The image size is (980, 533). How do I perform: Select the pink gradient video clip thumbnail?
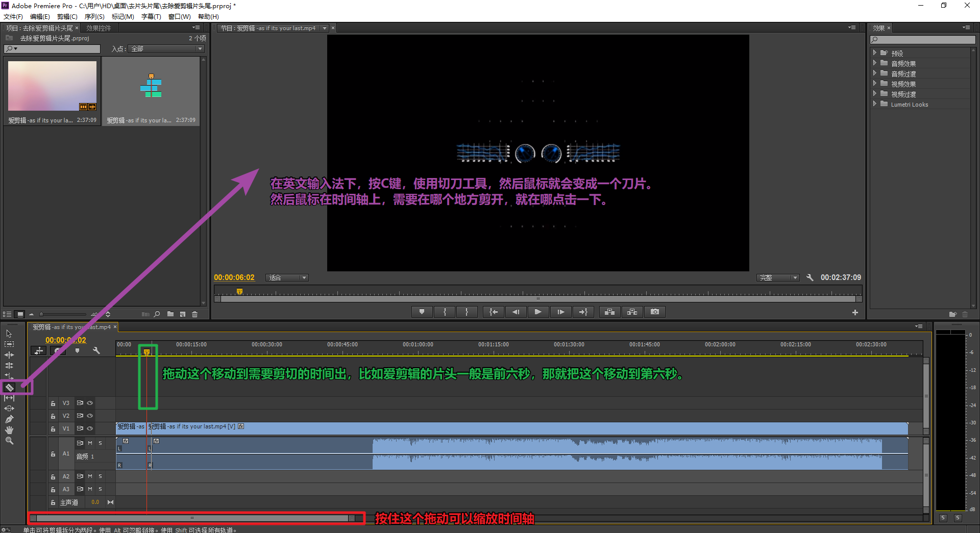52,86
